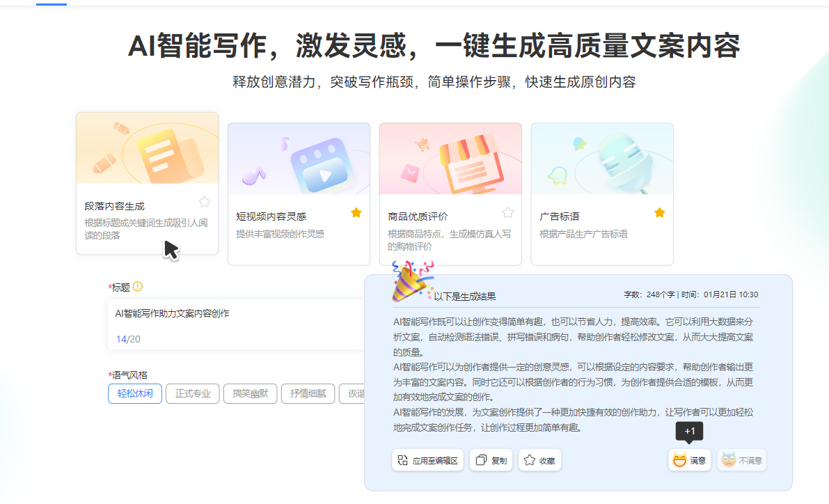This screenshot has width=829, height=504.
Task: Open the 广告标语 card thumbnail
Action: (603, 159)
